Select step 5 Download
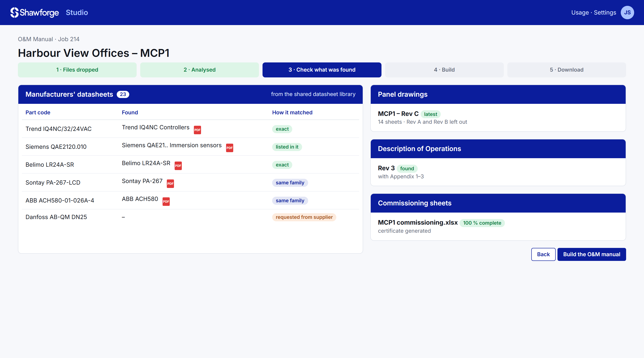The image size is (644, 358). click(x=566, y=70)
